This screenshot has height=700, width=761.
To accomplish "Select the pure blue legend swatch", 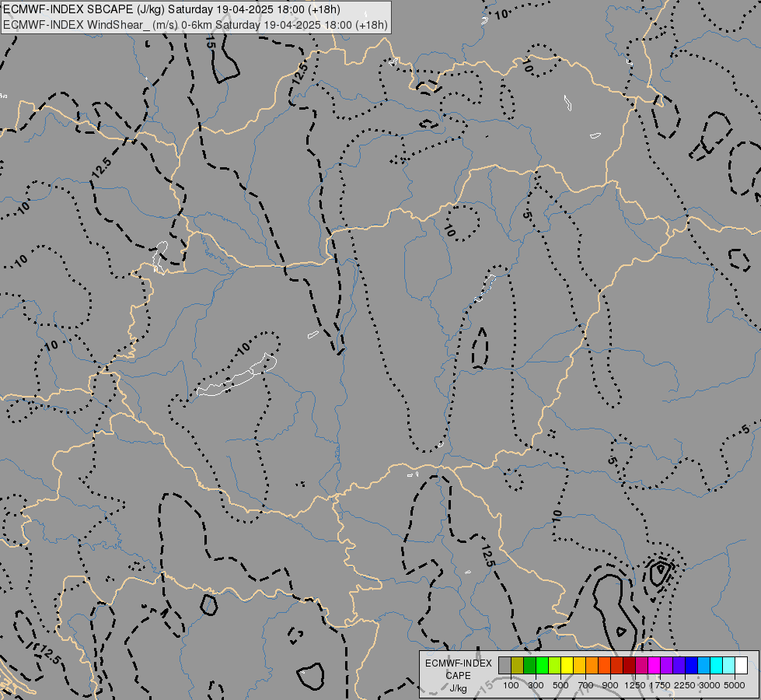I will pyautogui.click(x=692, y=666).
